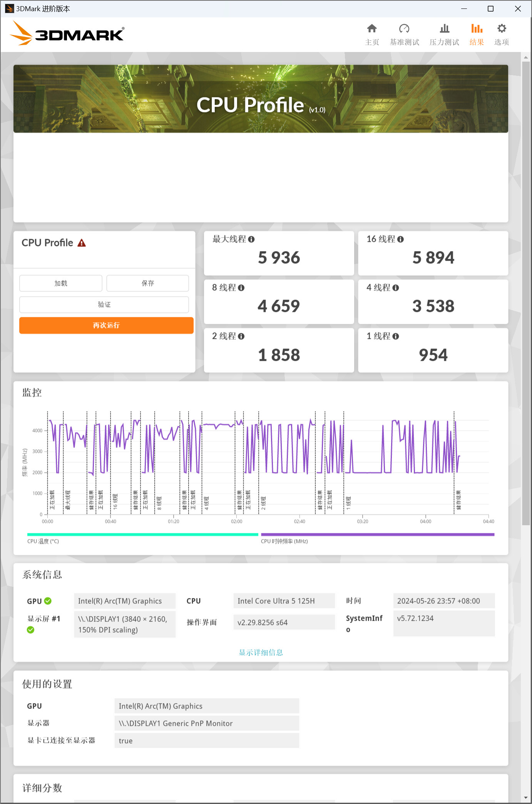
Task: Click info icon next to 1 线程
Action: coord(395,337)
